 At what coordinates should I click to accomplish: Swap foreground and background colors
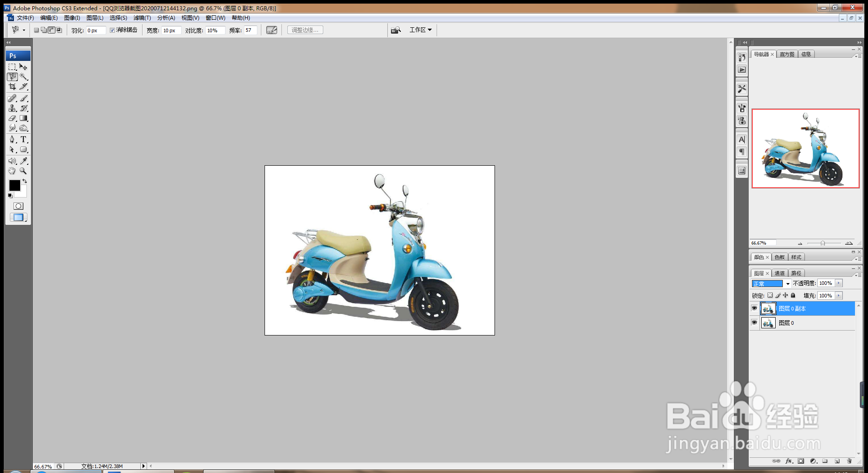click(25, 181)
